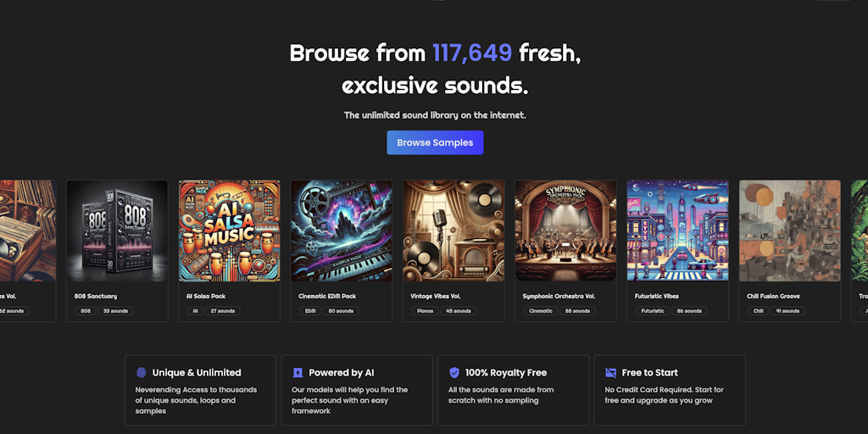Select the Chill Fusion Groove cover

click(x=789, y=231)
